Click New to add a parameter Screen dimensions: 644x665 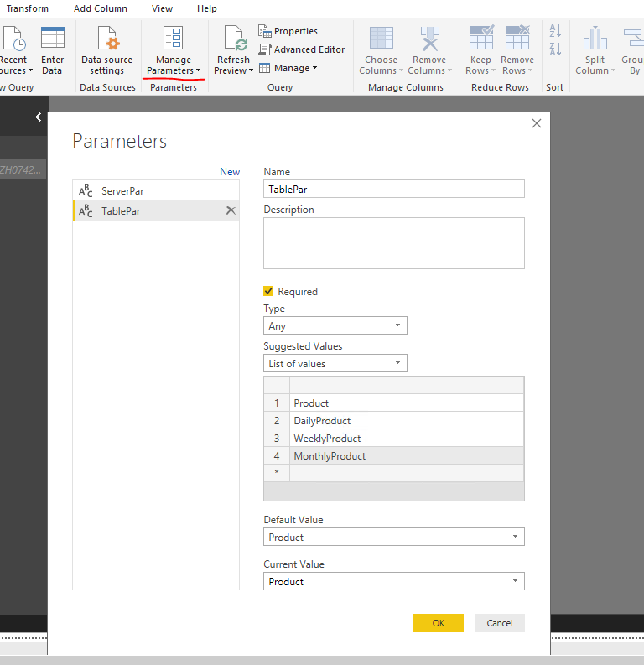pos(230,172)
